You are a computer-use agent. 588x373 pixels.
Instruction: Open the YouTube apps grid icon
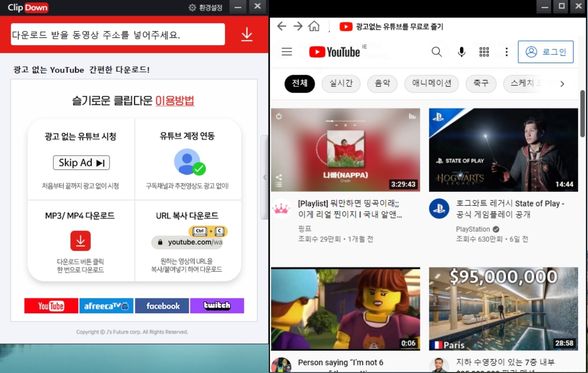(484, 52)
